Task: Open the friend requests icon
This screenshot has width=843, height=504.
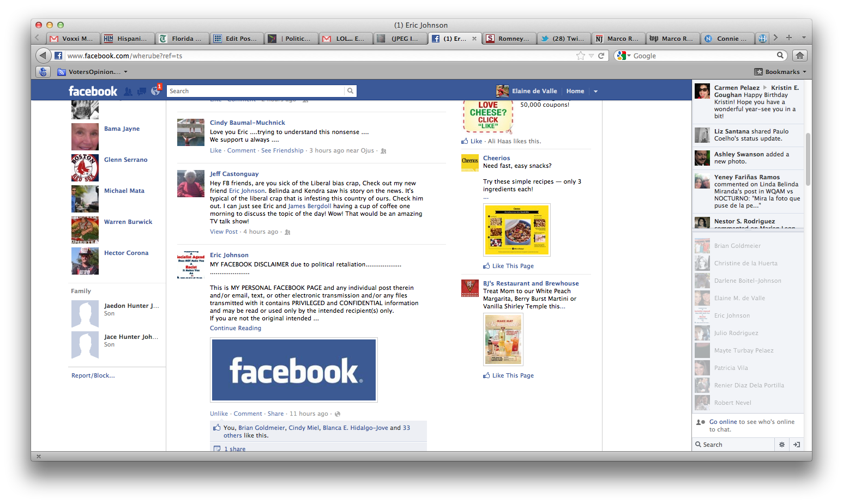Action: 128,92
